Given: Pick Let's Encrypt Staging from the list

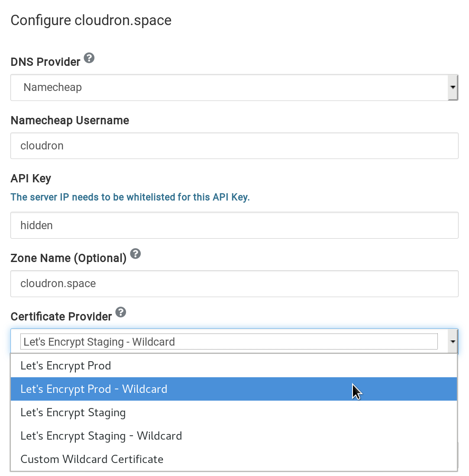Looking at the screenshot, I should pos(73,412).
